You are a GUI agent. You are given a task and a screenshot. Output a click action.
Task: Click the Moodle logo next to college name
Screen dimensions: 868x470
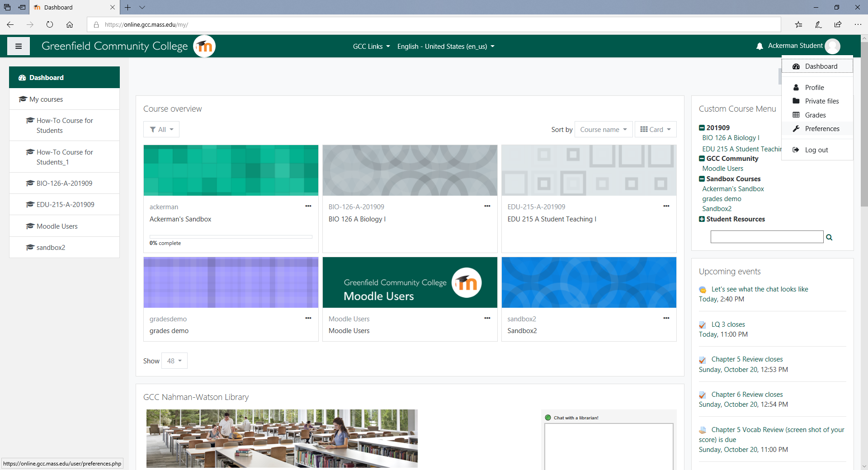click(204, 46)
